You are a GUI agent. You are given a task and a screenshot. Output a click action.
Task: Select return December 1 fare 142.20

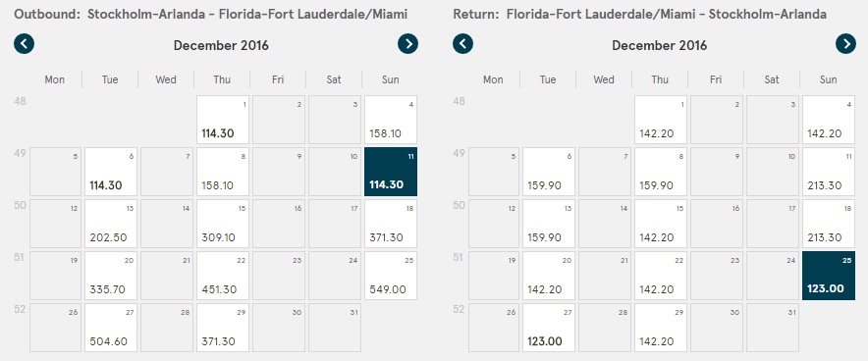661,120
